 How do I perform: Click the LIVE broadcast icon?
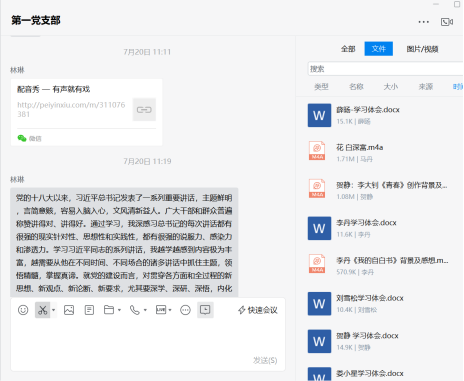161,310
